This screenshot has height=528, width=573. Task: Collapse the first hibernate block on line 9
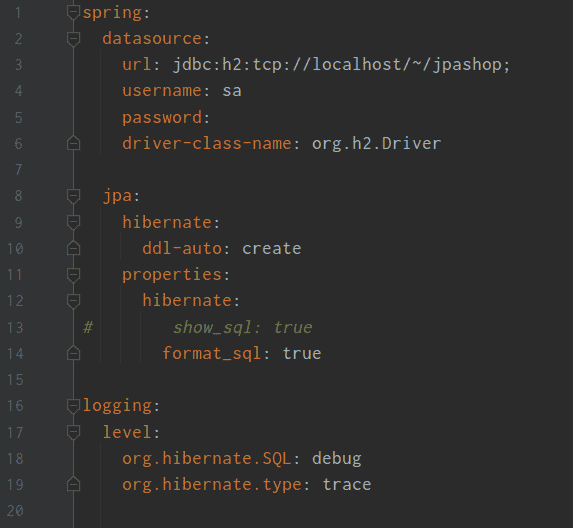coord(73,223)
